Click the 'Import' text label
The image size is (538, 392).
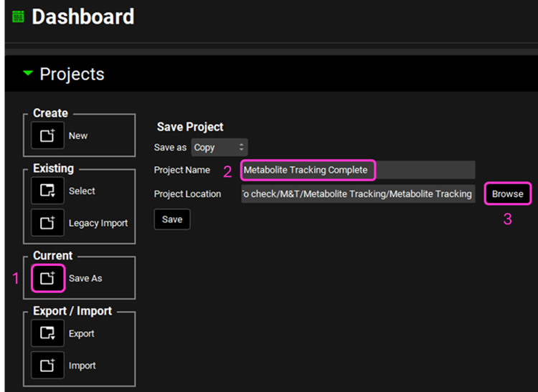tap(82, 365)
